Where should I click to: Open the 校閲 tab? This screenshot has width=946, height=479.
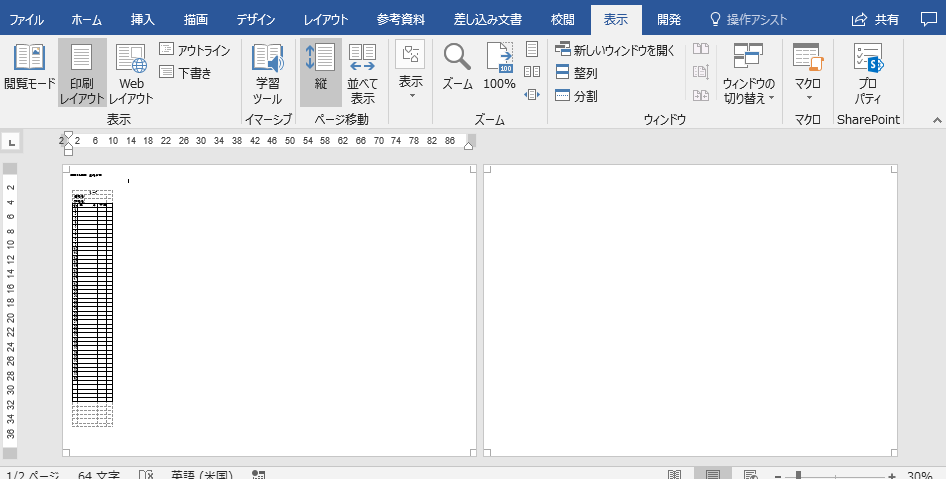click(x=562, y=19)
